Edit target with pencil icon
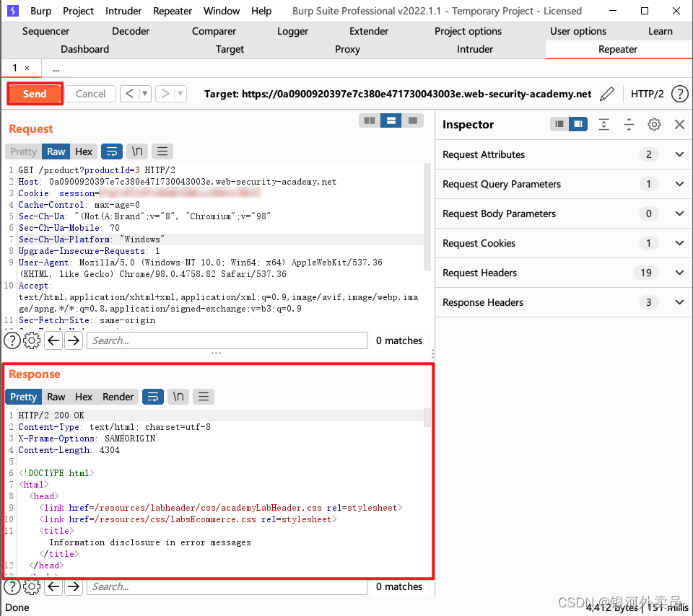The height and width of the screenshot is (616, 693). click(x=607, y=94)
